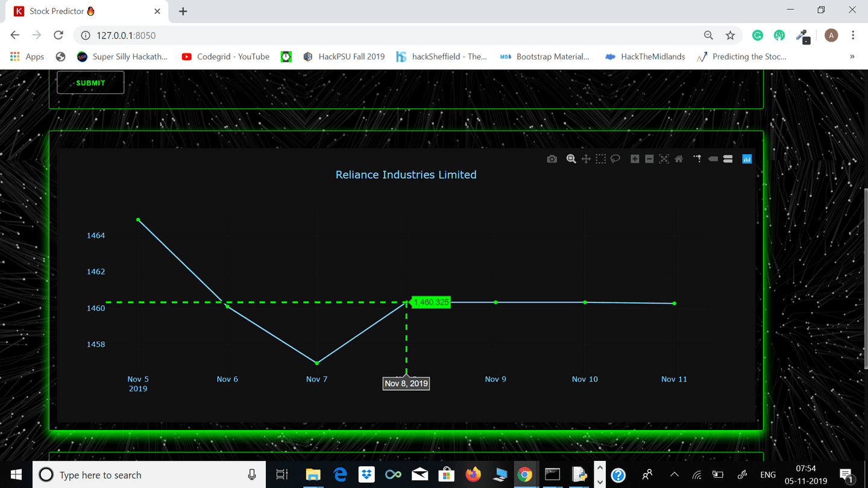Screen dimensions: 868x488
Task: View site information icon in address bar
Action: (x=85, y=36)
